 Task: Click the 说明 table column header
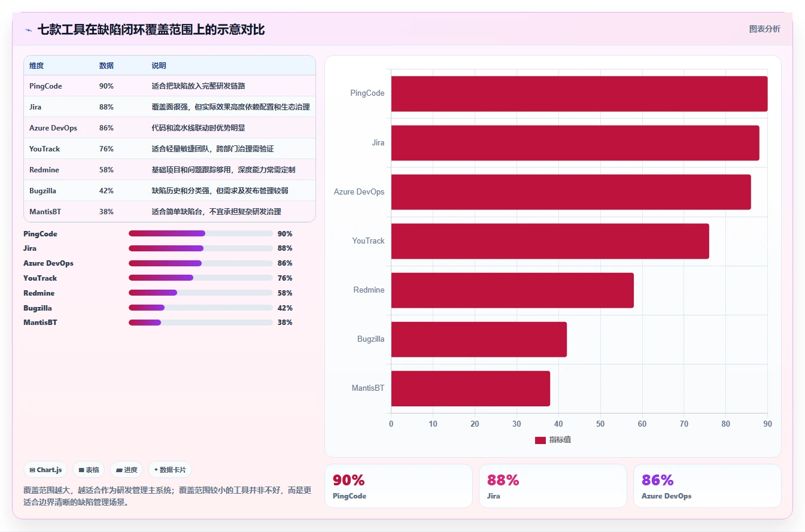click(159, 66)
